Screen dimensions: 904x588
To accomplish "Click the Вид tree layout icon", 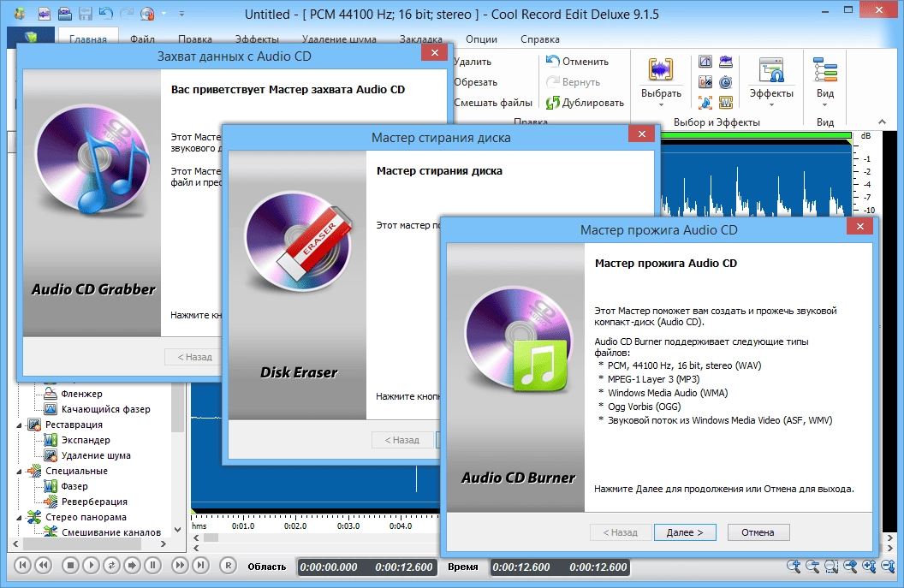I will point(825,69).
